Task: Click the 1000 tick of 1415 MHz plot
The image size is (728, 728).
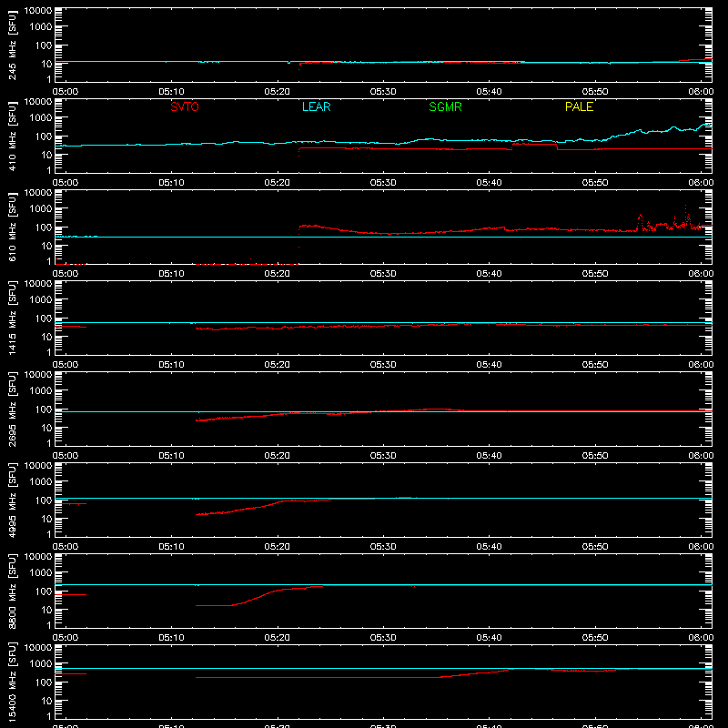Action: (41, 299)
